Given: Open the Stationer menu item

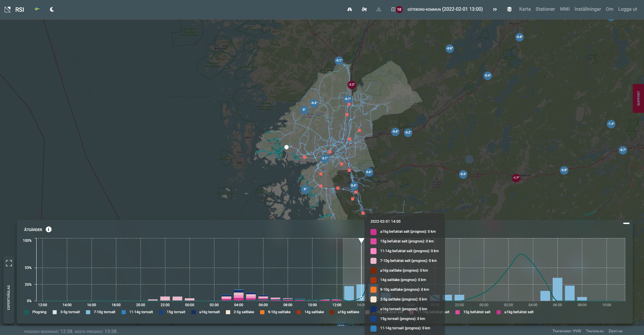Looking at the screenshot, I should point(545,9).
